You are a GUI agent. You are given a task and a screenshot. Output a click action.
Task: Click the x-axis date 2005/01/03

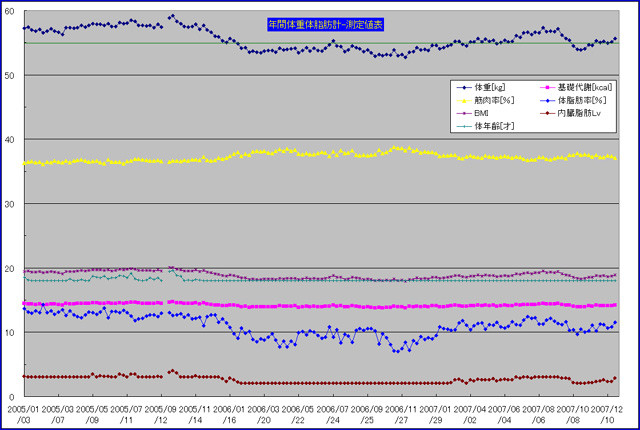click(x=23, y=414)
